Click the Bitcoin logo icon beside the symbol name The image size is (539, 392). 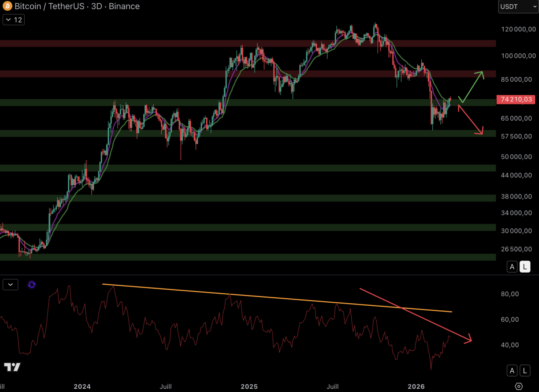coord(7,6)
